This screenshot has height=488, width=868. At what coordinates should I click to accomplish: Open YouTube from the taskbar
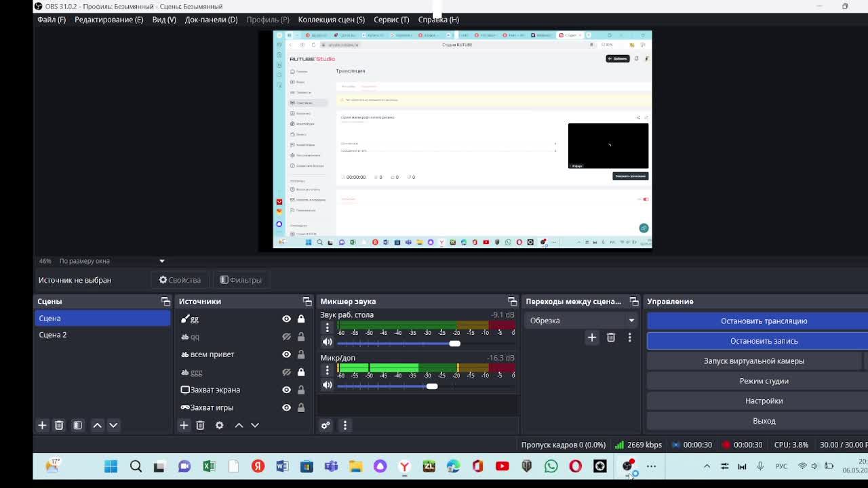click(x=502, y=466)
